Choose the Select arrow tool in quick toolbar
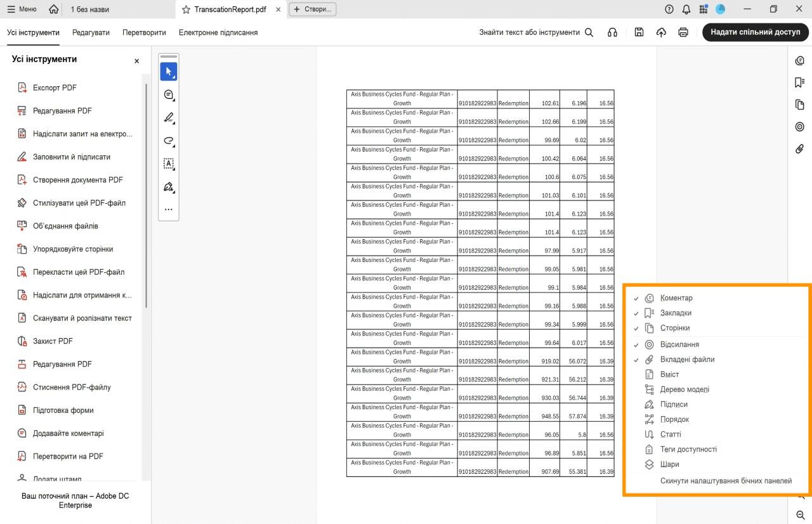Image resolution: width=812 pixels, height=524 pixels. [169, 72]
